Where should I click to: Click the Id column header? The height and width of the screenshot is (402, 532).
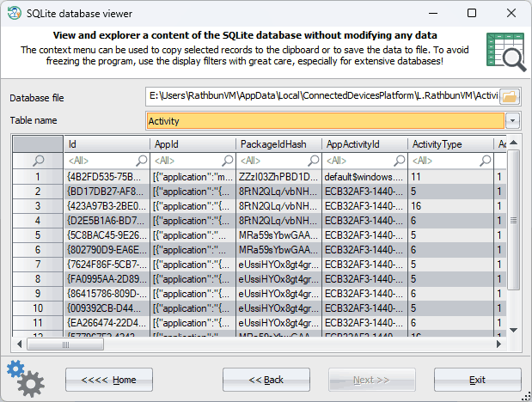[x=107, y=144]
